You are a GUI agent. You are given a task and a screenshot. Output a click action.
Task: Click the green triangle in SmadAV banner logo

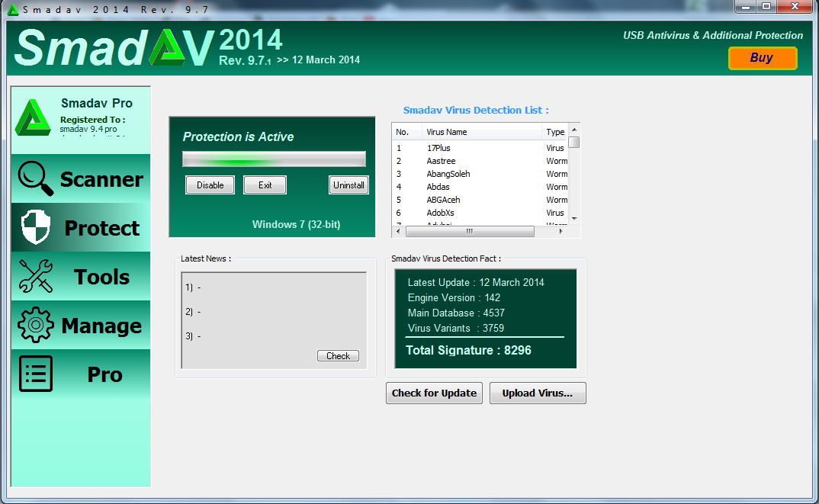pos(167,47)
